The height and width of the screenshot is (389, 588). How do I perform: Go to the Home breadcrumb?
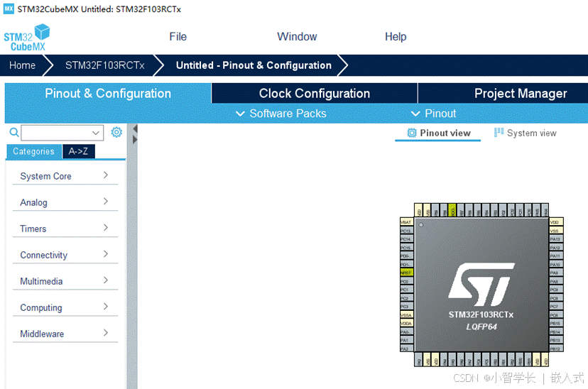[23, 65]
